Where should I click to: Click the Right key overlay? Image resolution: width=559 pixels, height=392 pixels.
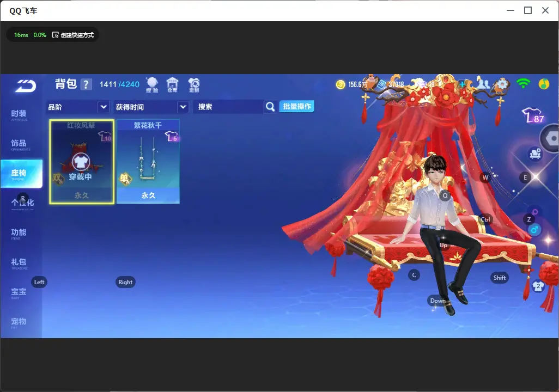pyautogui.click(x=125, y=282)
